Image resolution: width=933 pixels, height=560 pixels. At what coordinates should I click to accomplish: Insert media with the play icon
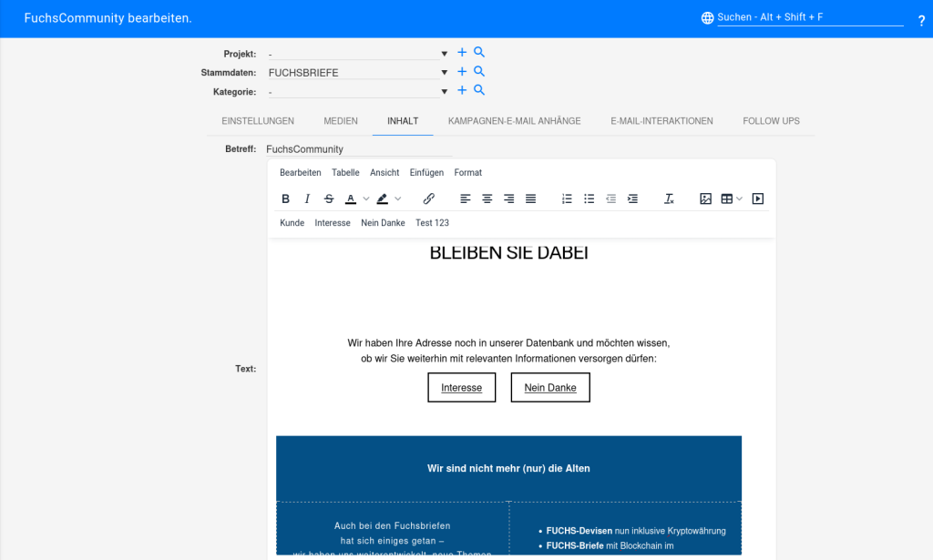coord(757,199)
